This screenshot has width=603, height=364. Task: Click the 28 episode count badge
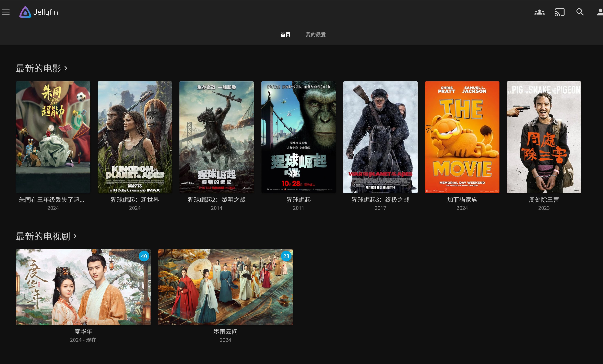(x=286, y=256)
